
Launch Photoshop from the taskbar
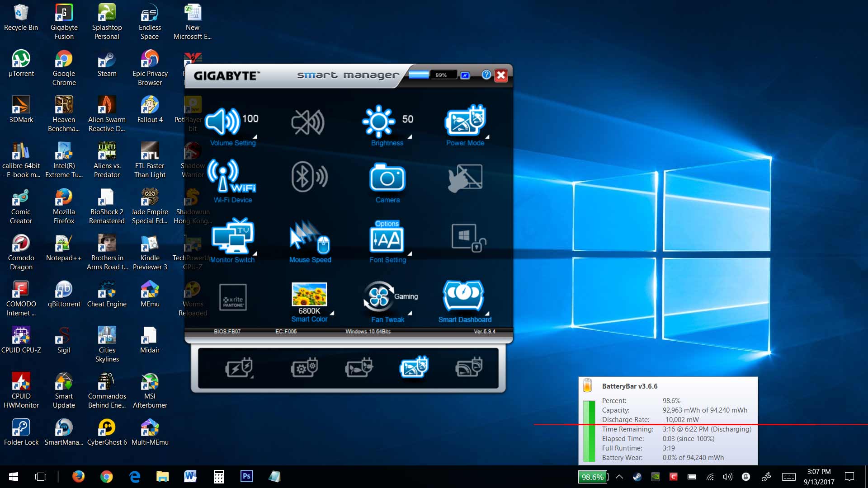[246, 477]
